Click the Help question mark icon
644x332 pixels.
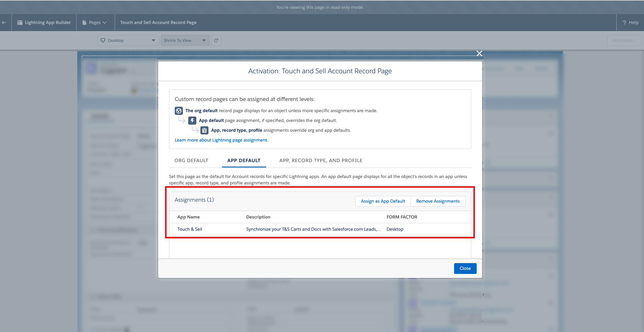click(624, 23)
